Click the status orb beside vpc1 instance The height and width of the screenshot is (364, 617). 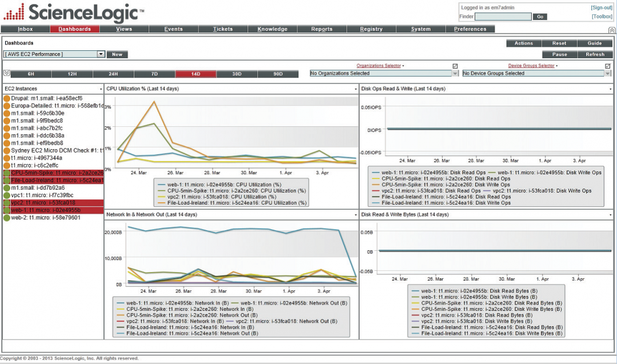[x=7, y=196]
